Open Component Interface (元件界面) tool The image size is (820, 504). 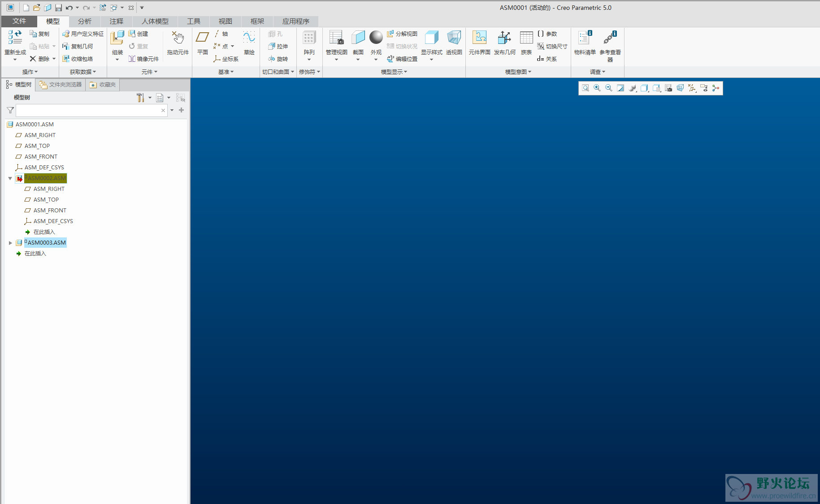click(479, 38)
